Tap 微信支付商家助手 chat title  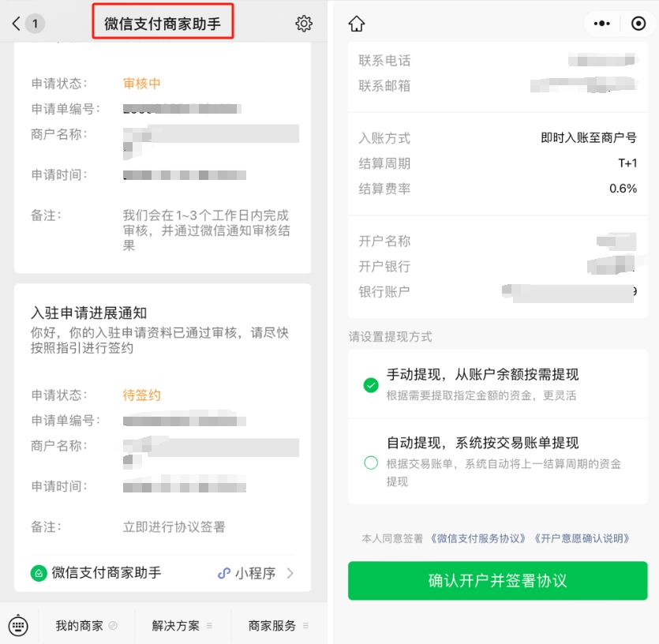click(x=163, y=24)
